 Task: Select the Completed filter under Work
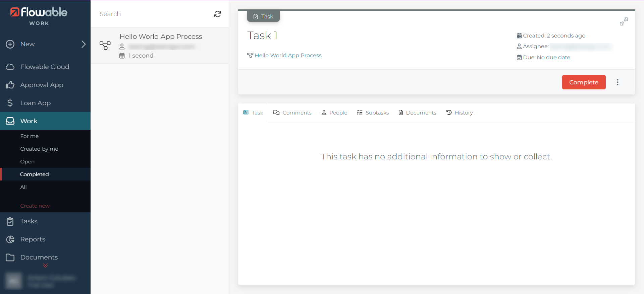click(x=34, y=174)
